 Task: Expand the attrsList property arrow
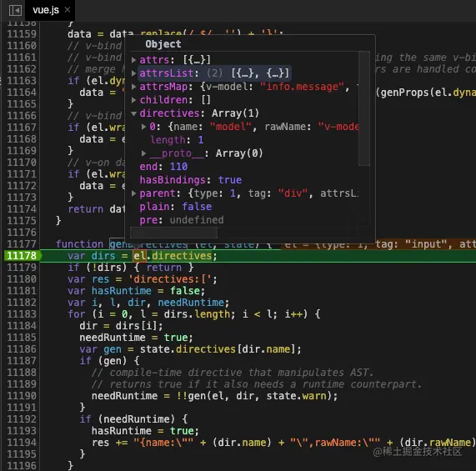pyautogui.click(x=133, y=73)
